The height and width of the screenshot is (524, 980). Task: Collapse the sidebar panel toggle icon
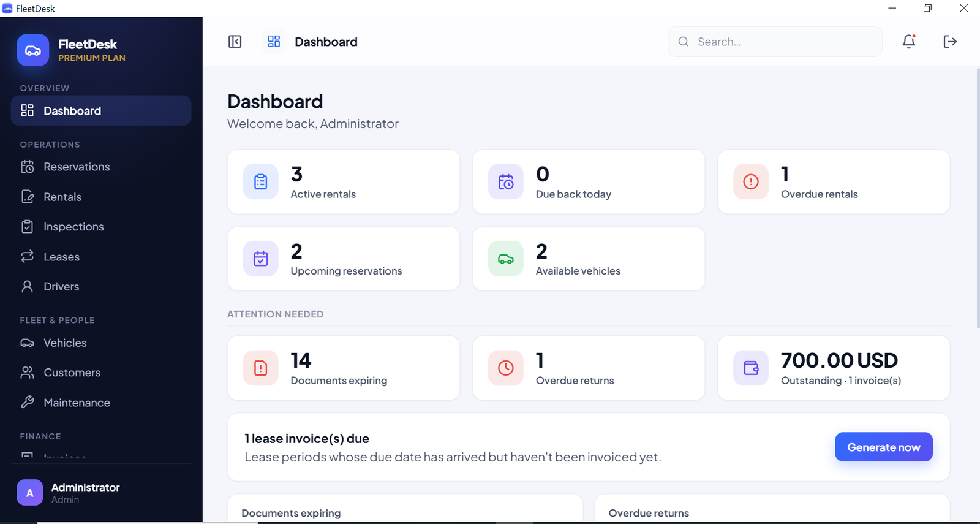(x=235, y=42)
